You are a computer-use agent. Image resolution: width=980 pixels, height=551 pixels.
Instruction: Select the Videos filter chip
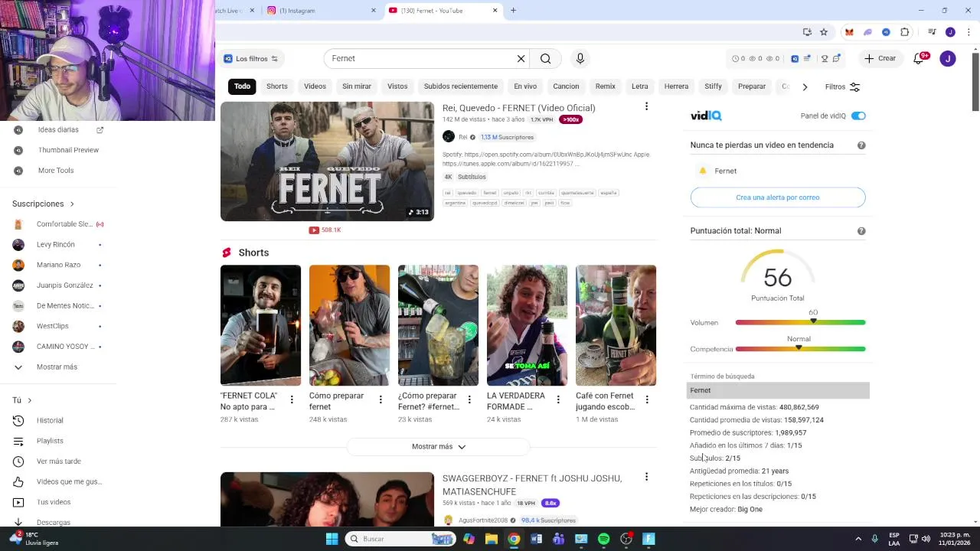[x=315, y=86]
